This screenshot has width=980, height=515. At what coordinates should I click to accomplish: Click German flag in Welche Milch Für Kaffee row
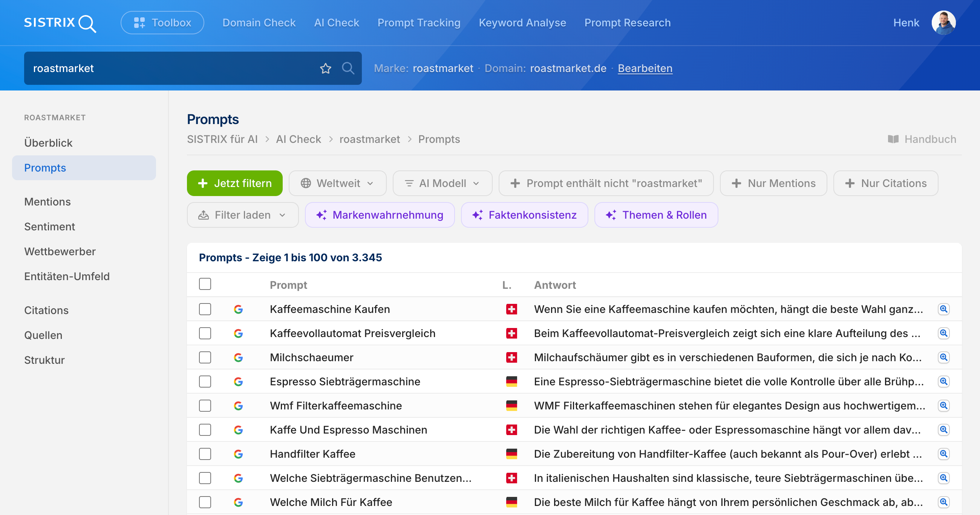(511, 502)
